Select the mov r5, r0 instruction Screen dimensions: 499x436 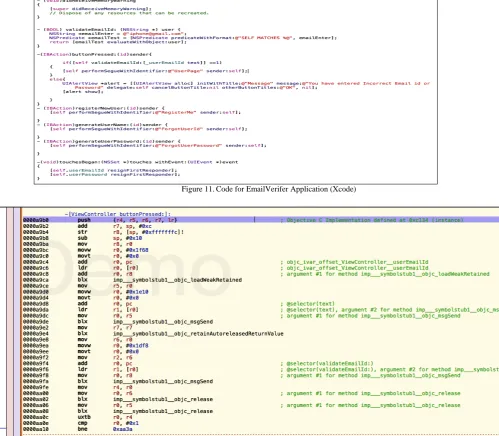pos(78,286)
